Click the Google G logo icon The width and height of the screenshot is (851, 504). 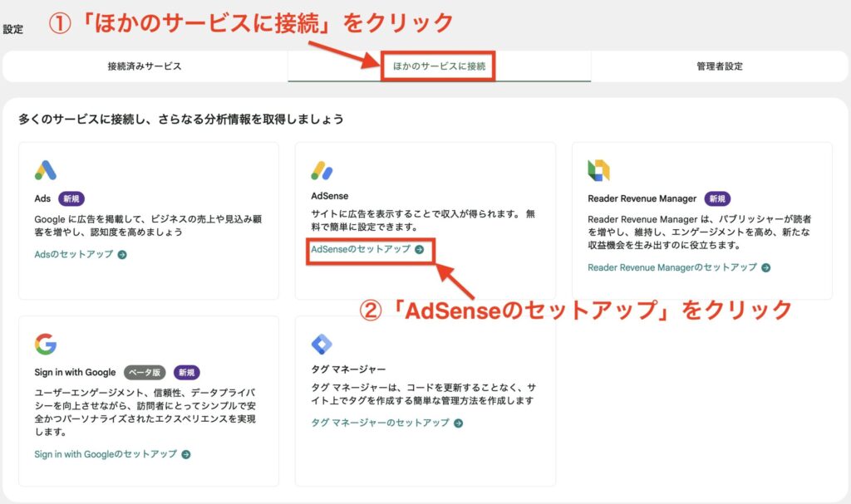pyautogui.click(x=46, y=344)
